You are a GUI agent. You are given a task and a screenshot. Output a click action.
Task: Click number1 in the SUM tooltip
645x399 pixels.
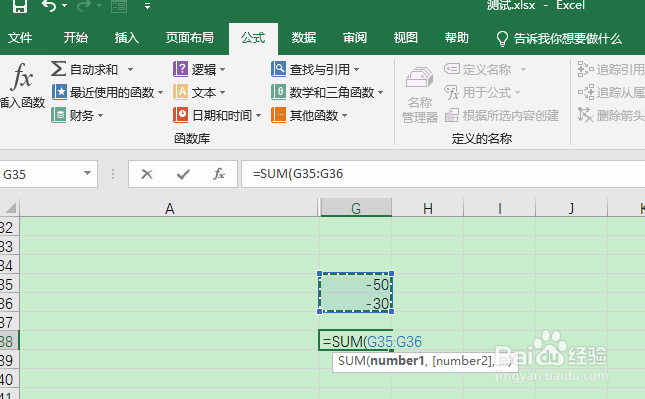pyautogui.click(x=397, y=361)
